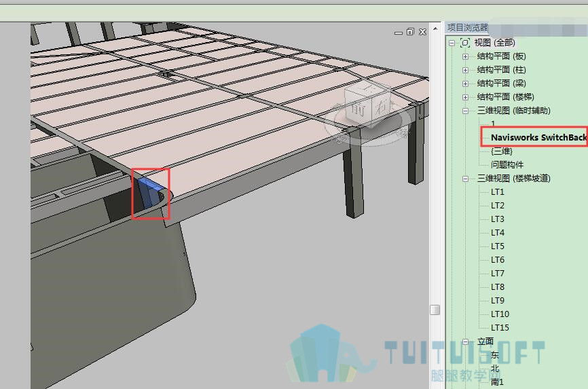Screen dimensions: 588x389
Task: Expand 结构平面 (柱) node
Action: [465, 70]
